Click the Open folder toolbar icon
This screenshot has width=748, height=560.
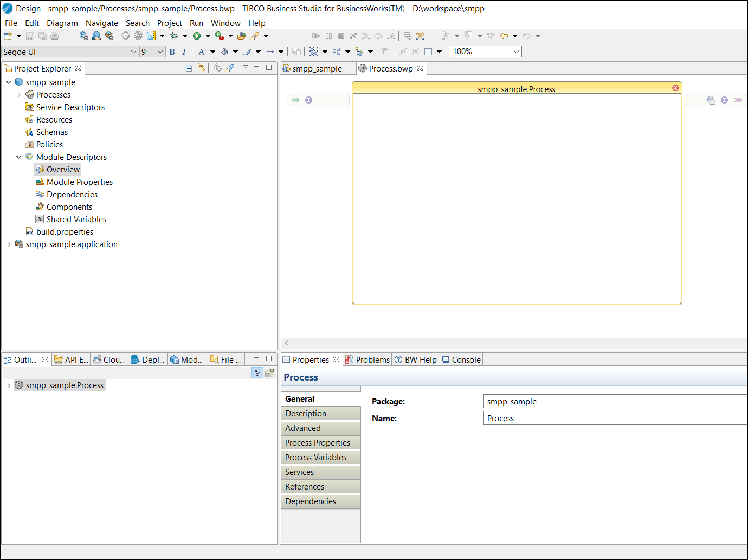pos(242,36)
